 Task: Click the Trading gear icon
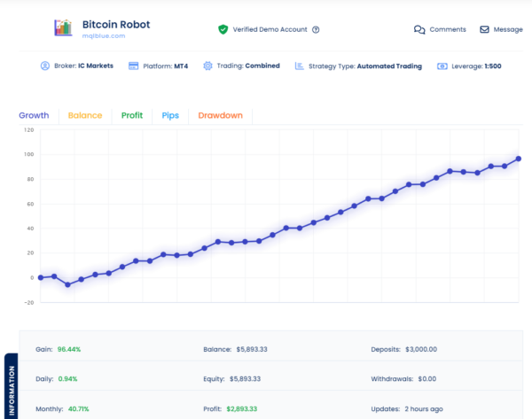207,66
